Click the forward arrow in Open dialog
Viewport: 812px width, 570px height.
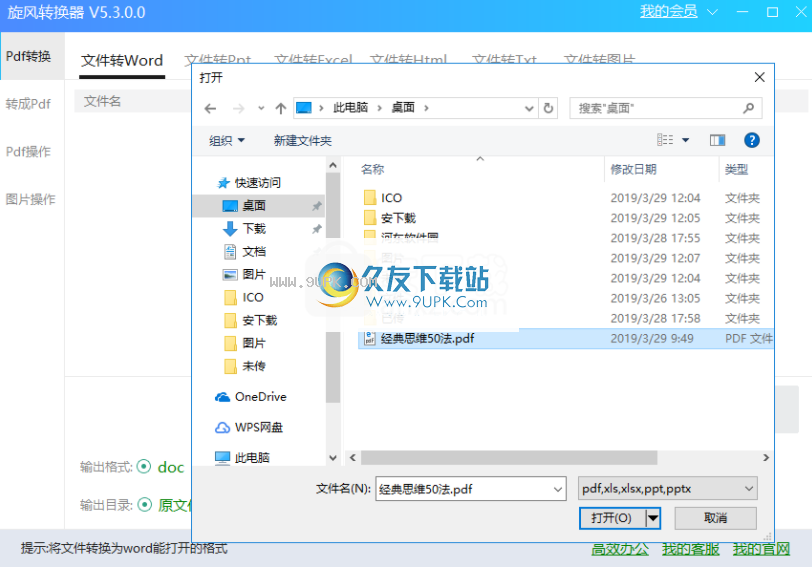(x=238, y=108)
